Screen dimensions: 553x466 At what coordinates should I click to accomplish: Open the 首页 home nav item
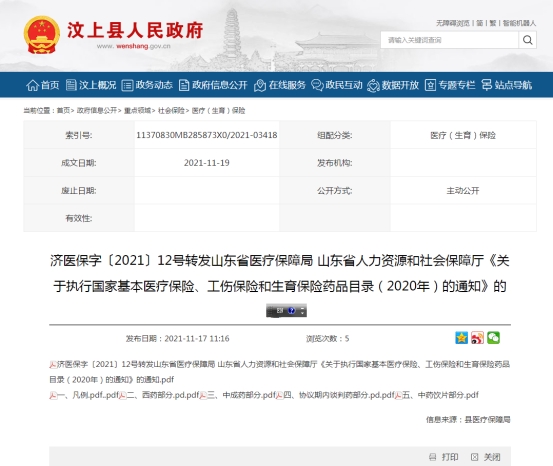tap(43, 85)
